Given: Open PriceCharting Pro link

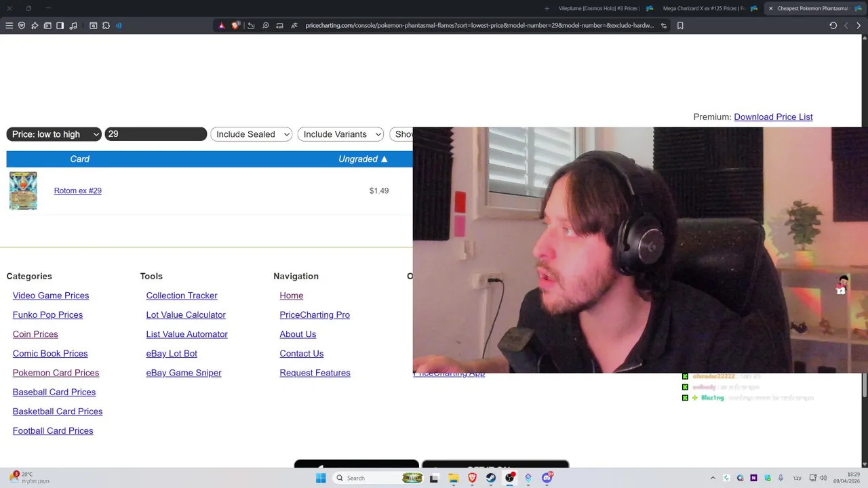Looking at the screenshot, I should click(315, 314).
